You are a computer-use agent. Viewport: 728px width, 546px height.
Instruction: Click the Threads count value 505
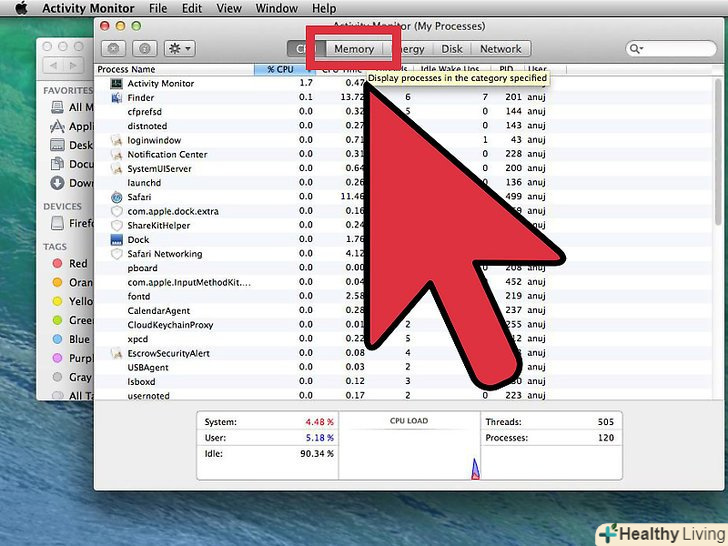pos(606,422)
